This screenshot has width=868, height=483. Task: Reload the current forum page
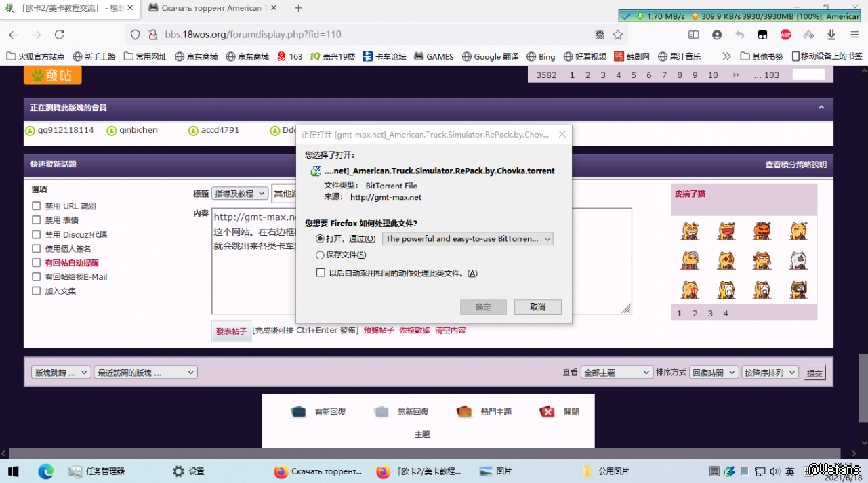click(60, 35)
